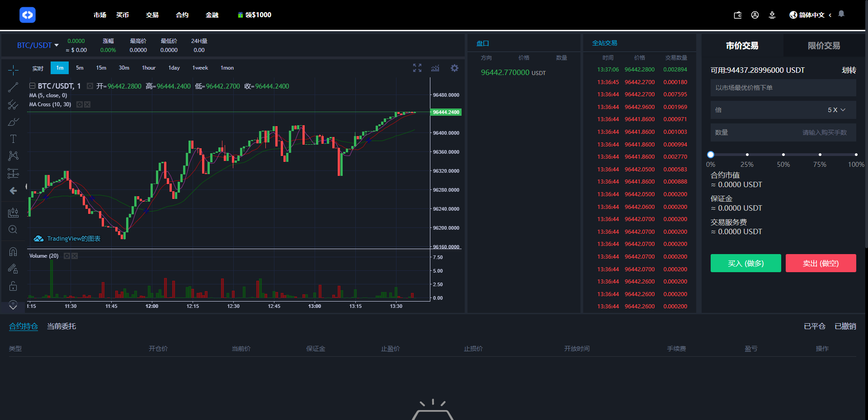This screenshot has height=420, width=868.
Task: Open the BTC/USDT pair selector
Action: (x=37, y=45)
